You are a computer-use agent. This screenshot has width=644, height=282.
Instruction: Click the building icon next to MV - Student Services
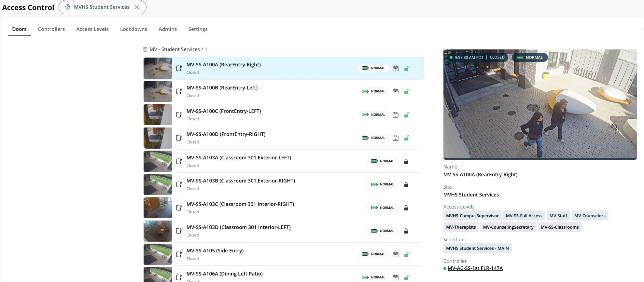click(x=145, y=49)
